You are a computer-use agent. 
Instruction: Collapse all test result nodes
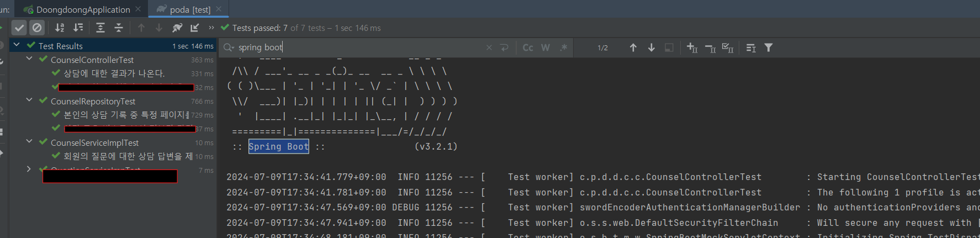click(119, 28)
